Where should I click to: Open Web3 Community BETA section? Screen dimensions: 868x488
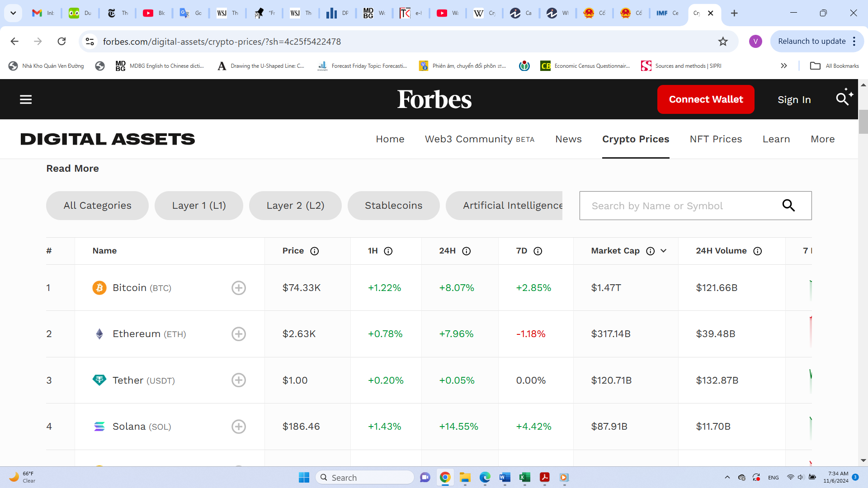pos(480,139)
